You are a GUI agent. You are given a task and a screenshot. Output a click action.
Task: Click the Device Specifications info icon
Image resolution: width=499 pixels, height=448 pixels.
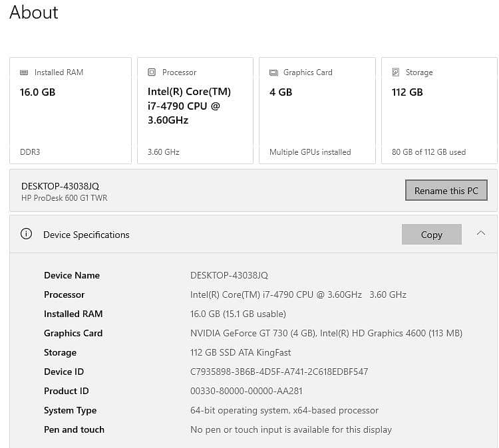[x=26, y=234]
